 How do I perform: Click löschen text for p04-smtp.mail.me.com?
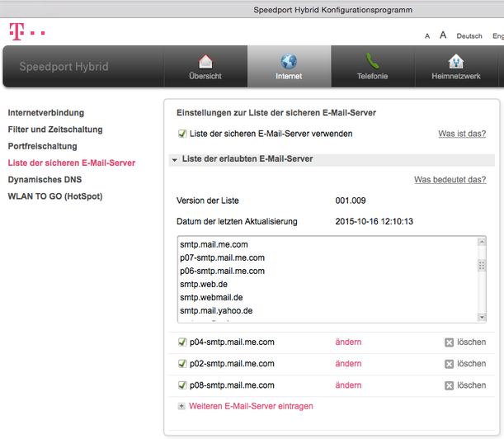(x=472, y=342)
